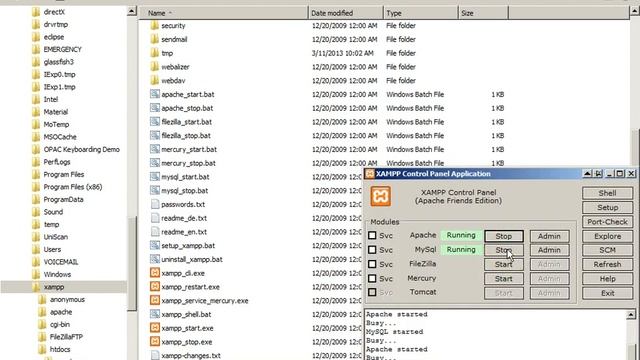Select Windows folder in tree
The width and height of the screenshot is (640, 360).
point(57,274)
